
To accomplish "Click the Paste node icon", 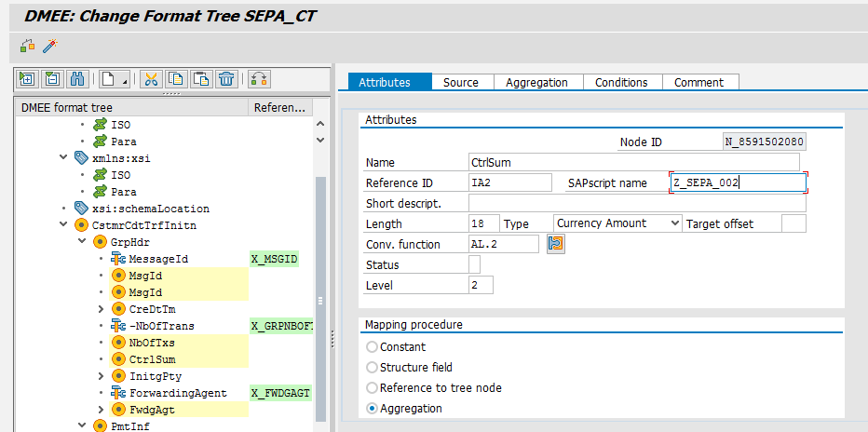I will [x=200, y=79].
